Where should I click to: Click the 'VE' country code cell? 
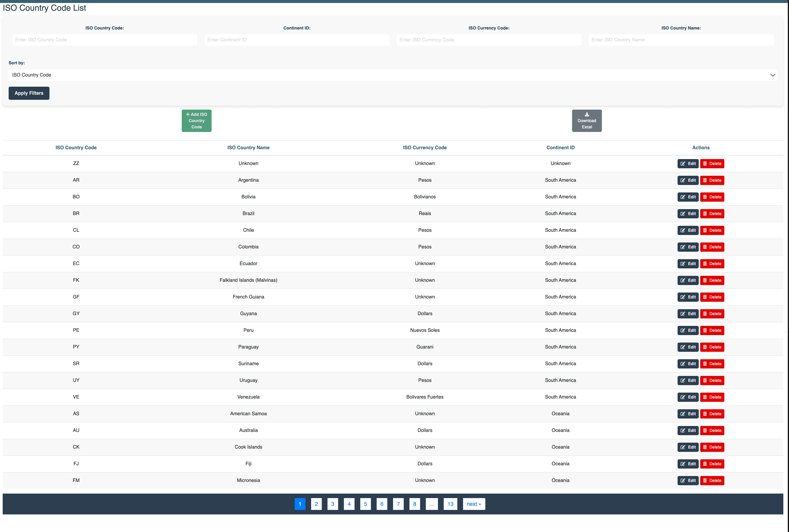point(76,397)
